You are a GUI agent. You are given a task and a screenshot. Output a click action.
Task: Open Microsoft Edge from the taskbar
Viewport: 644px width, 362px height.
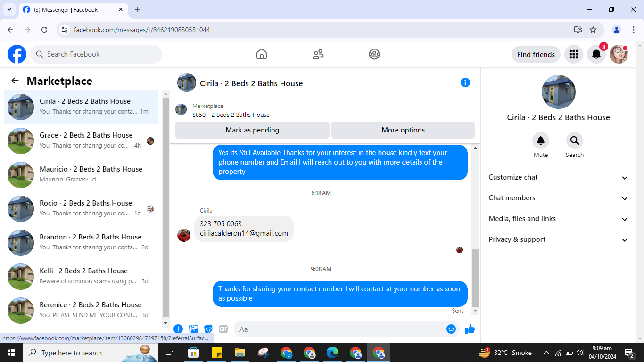coord(332,353)
